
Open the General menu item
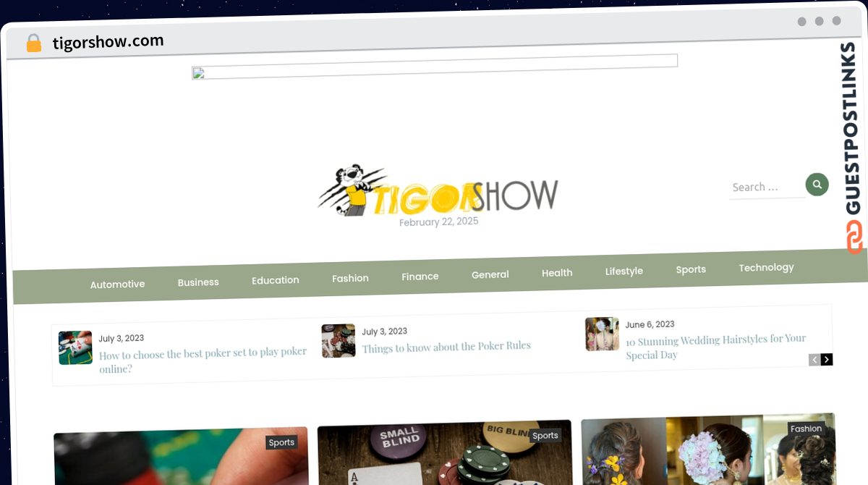(x=490, y=274)
